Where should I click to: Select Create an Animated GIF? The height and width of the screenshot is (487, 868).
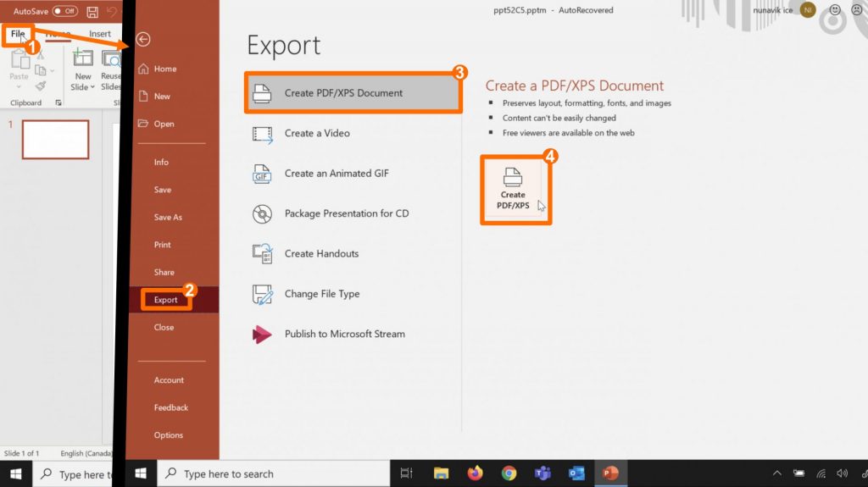(x=336, y=174)
